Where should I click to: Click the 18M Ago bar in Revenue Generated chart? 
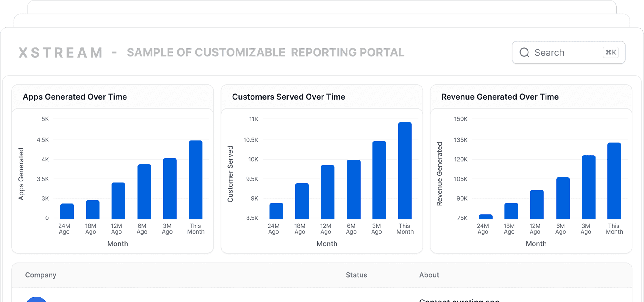511,211
